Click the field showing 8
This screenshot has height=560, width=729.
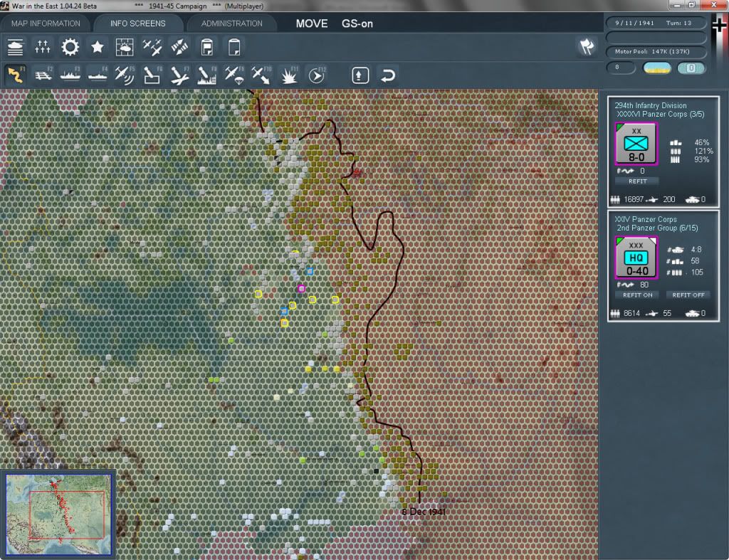point(620,68)
